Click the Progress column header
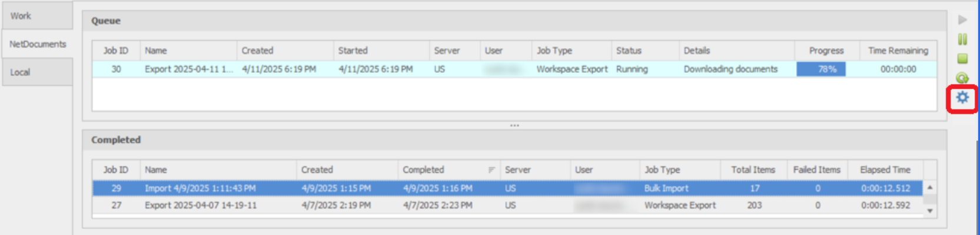This screenshot has height=235, width=980. click(827, 51)
